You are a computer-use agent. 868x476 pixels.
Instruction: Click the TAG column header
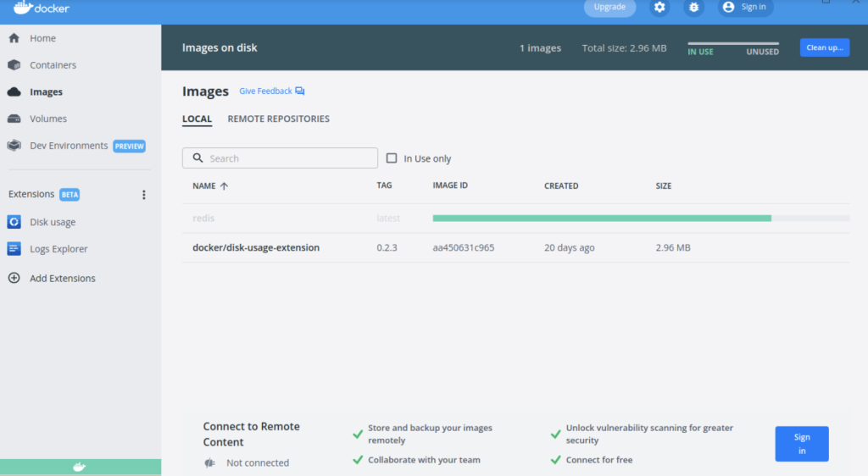[384, 185]
